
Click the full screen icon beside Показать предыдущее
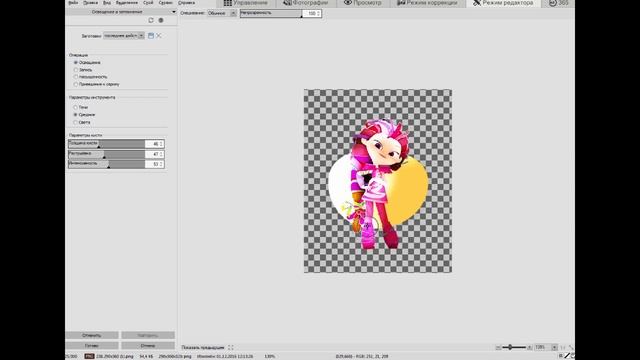(x=231, y=347)
